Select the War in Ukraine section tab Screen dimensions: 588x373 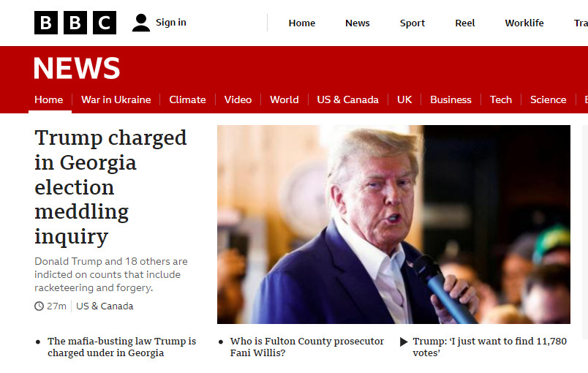point(116,99)
